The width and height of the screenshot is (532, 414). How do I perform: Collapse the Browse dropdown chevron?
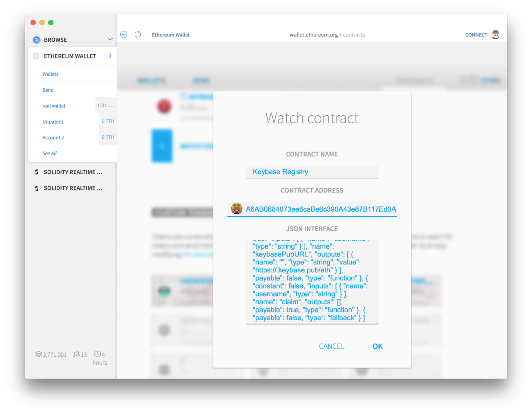tap(110, 39)
